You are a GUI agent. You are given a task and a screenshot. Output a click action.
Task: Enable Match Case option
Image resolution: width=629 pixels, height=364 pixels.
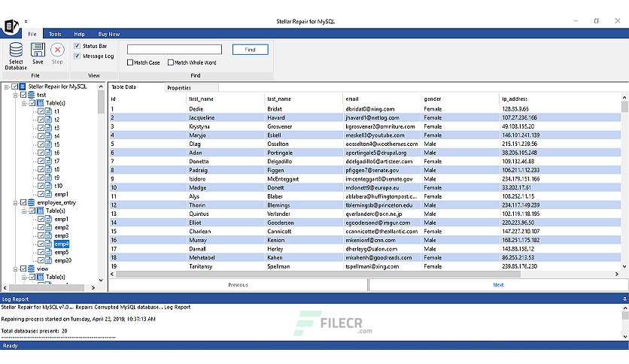pos(130,62)
